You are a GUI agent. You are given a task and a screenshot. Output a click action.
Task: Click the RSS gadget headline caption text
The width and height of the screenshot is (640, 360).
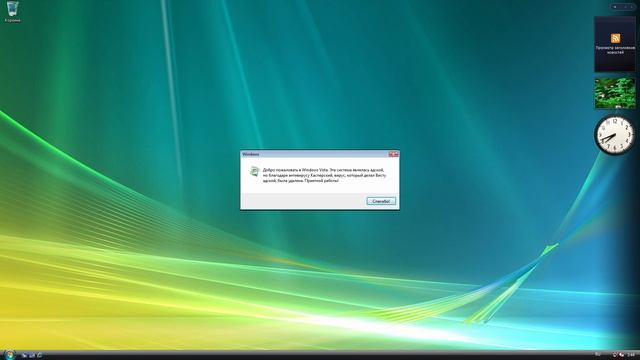coord(615,50)
